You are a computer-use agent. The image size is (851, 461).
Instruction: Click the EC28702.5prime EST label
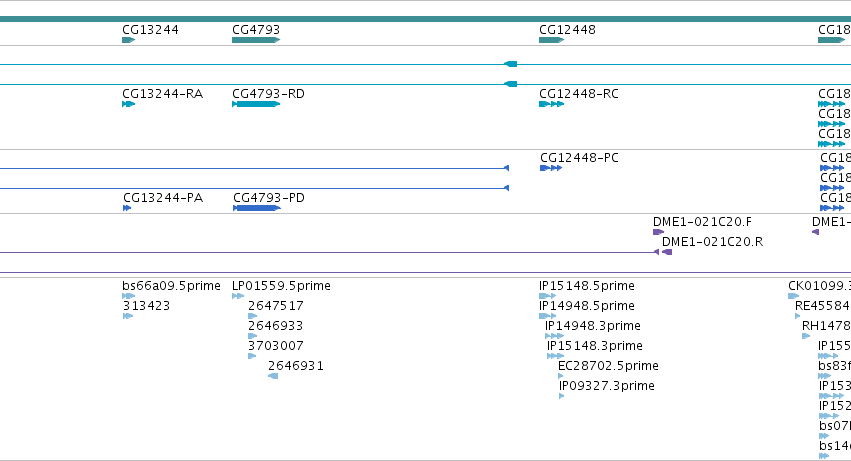pos(608,365)
